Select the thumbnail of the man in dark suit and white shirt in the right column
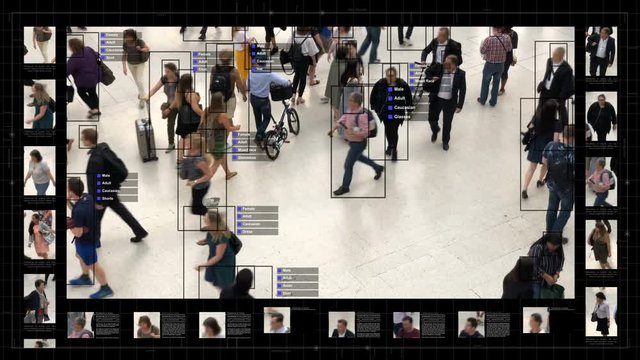The height and width of the screenshot is (360, 640). click(601, 51)
